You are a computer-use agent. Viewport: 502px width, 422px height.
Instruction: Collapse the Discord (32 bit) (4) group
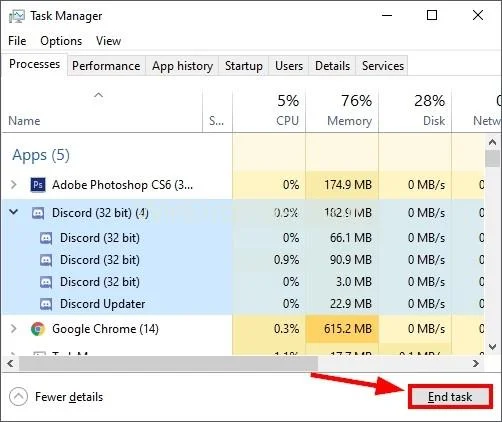[14, 212]
